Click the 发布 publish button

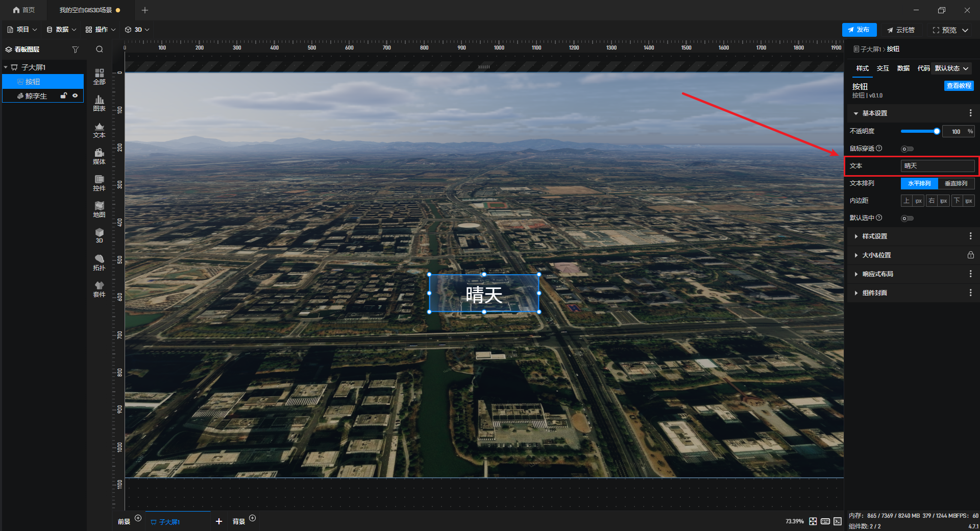pyautogui.click(x=859, y=30)
